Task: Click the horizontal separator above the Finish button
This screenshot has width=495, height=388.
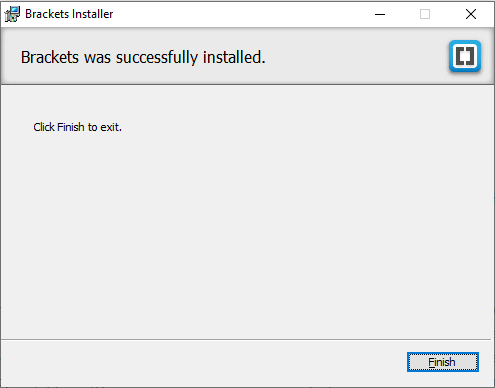Action: tap(246, 340)
